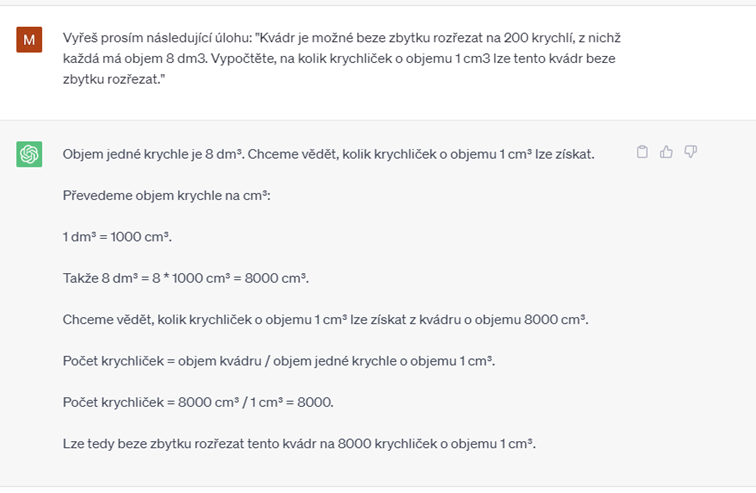756x493 pixels.
Task: Click the orange M user avatar
Action: [x=29, y=40]
